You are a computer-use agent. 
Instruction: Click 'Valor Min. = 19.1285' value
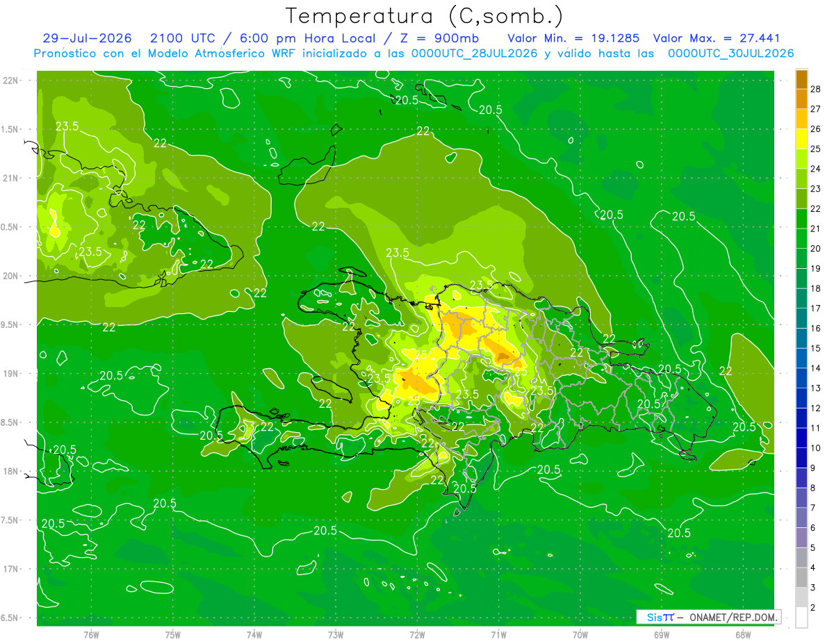coord(573,38)
